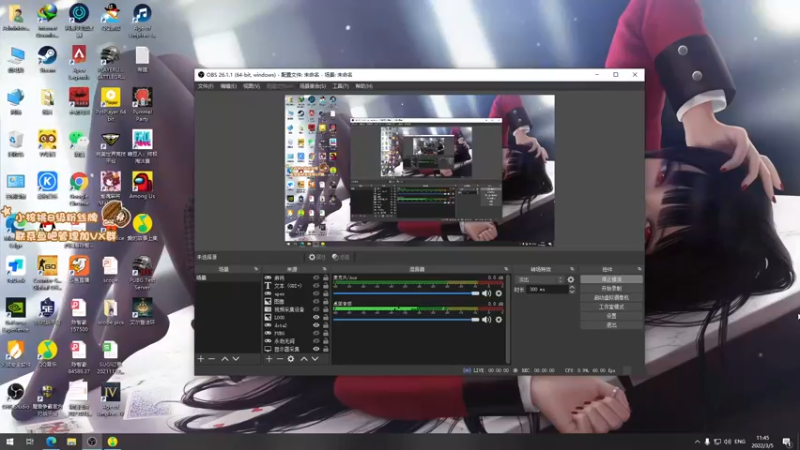Screen dimensions: 800x450
Task: Open the 编辑(E) menu in OBS
Action: [228, 86]
